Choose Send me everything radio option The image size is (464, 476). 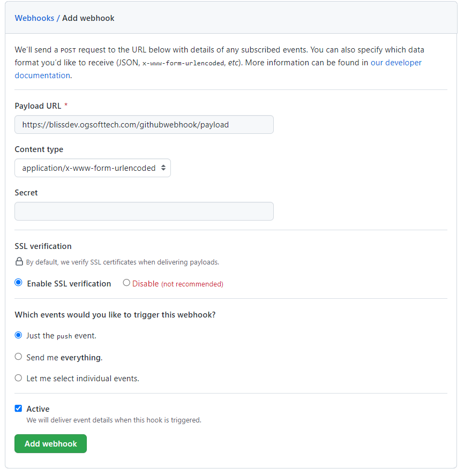pyautogui.click(x=19, y=357)
